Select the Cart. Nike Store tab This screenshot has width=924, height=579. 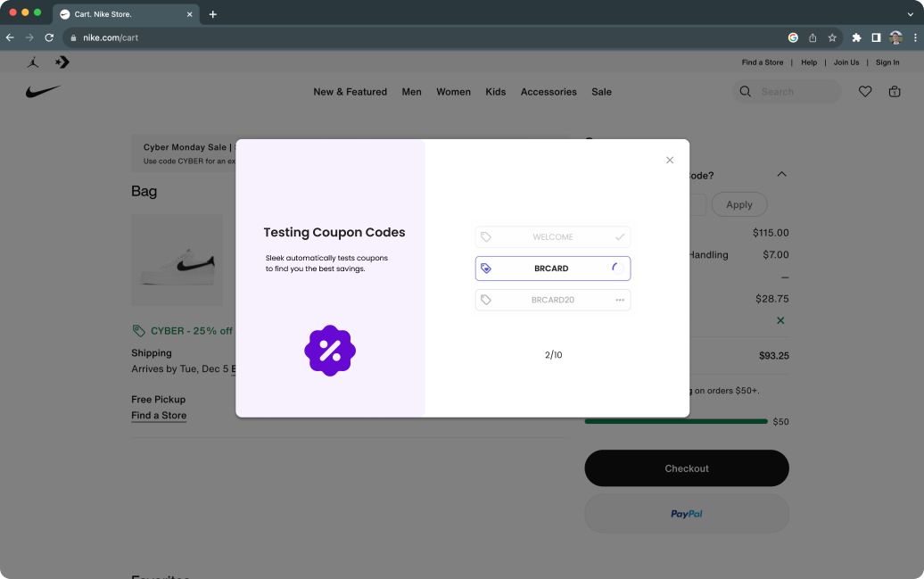(x=126, y=14)
